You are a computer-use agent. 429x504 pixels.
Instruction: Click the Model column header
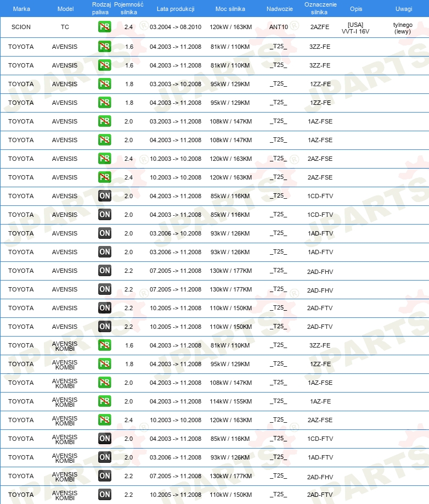[65, 9]
